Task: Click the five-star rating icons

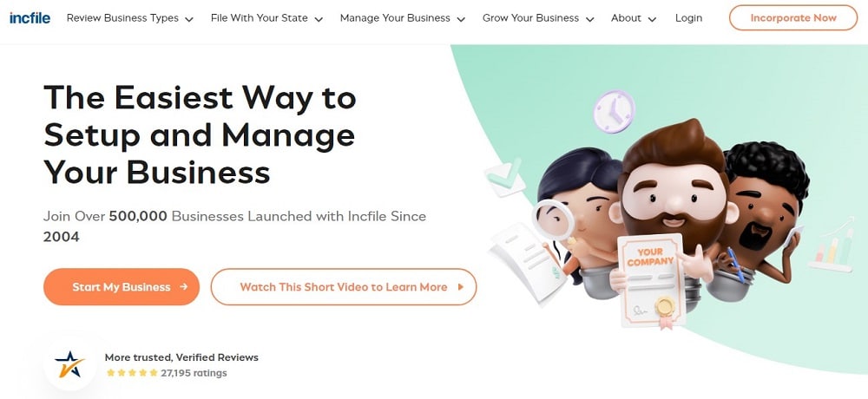Action: coord(132,373)
